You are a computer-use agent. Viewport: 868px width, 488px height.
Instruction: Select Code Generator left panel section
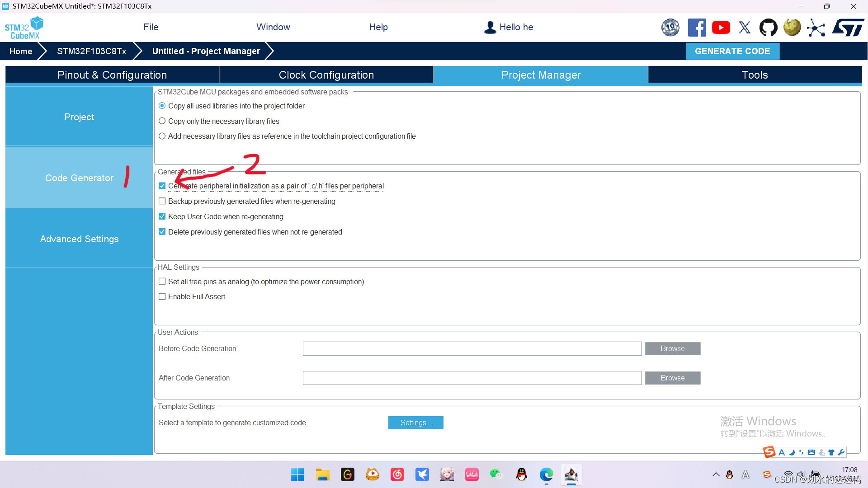(x=79, y=178)
